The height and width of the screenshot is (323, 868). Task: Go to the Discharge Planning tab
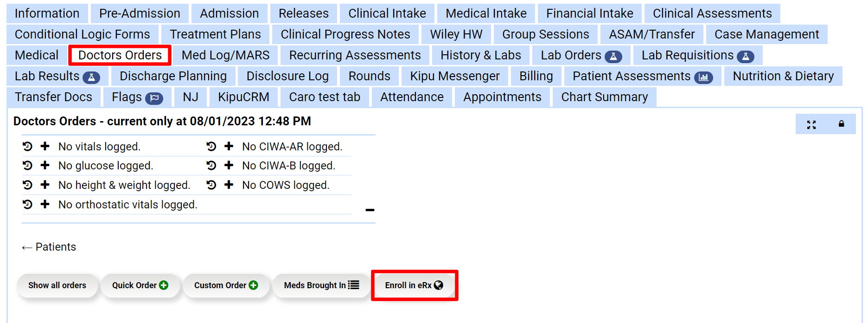pos(173,76)
